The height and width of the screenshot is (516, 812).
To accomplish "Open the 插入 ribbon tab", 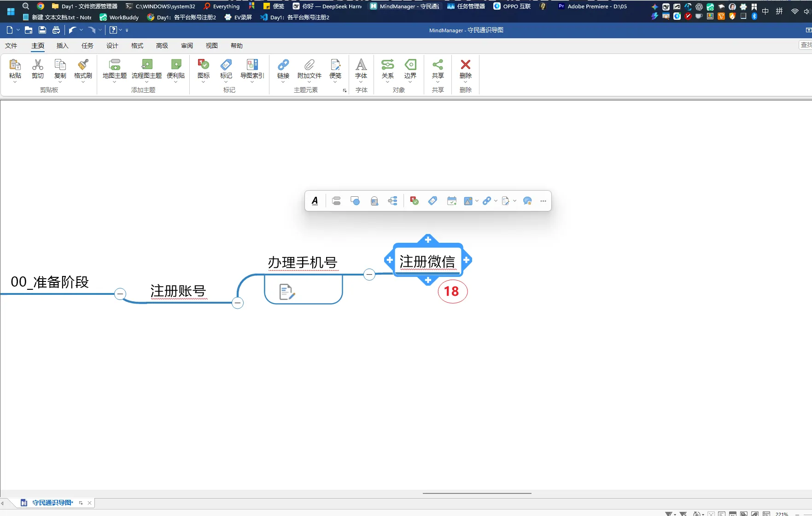I will point(62,46).
